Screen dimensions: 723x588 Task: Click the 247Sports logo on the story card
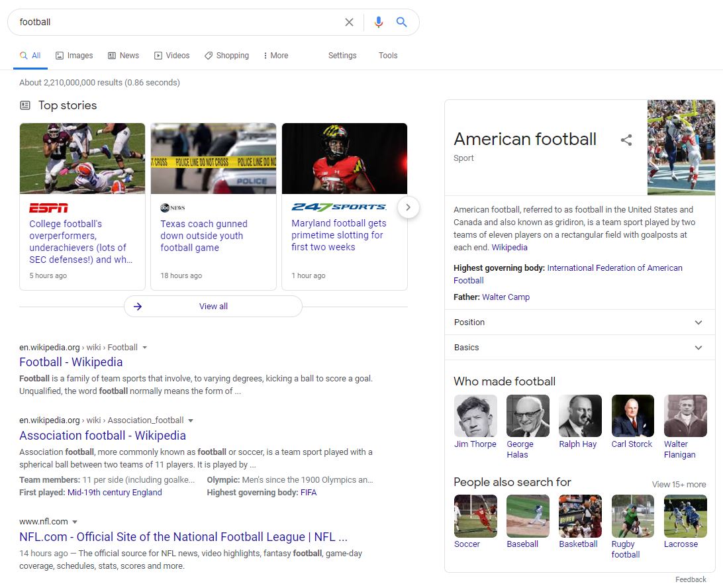339,207
